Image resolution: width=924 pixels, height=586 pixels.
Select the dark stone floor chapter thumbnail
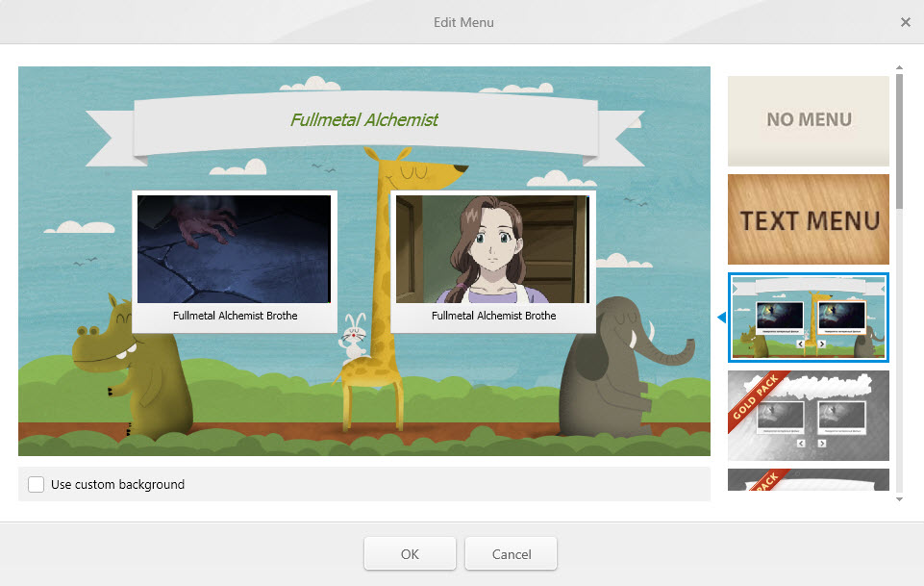tap(234, 249)
